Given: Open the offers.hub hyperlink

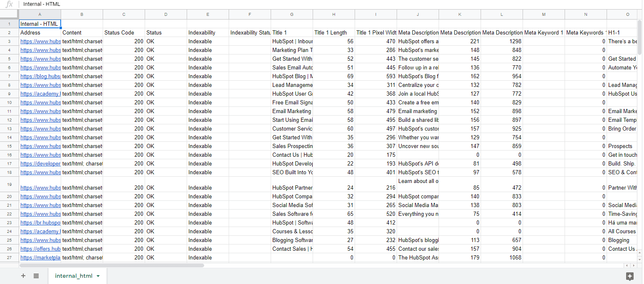Looking at the screenshot, I should (39, 249).
